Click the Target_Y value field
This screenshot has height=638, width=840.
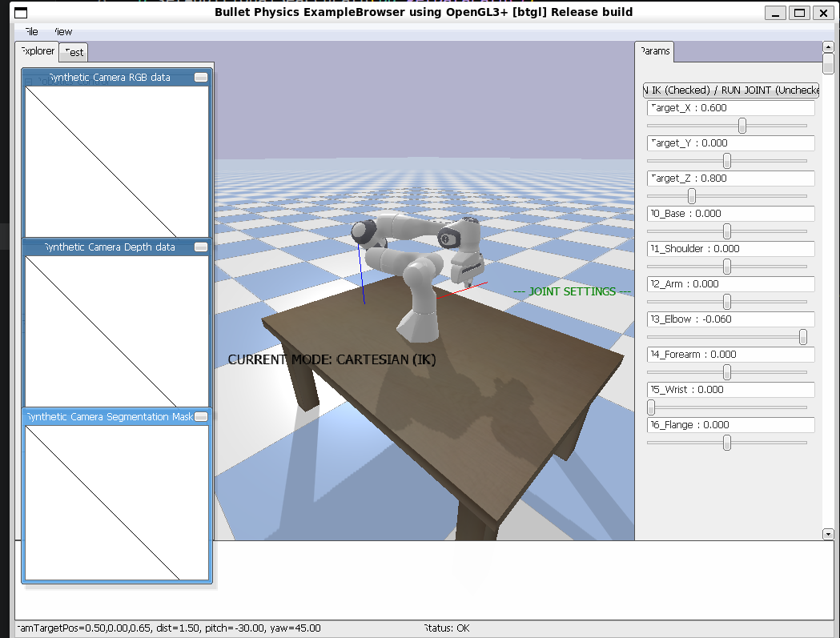click(731, 143)
